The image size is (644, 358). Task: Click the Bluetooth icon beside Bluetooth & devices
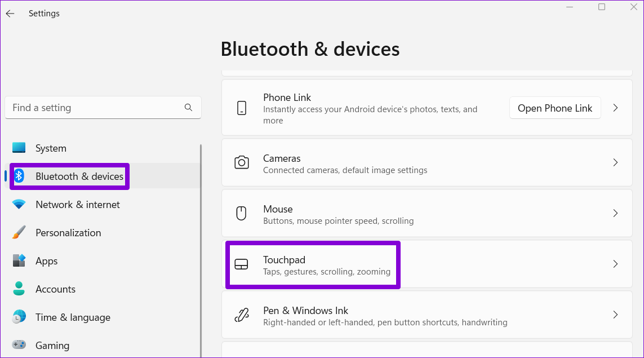(x=19, y=176)
